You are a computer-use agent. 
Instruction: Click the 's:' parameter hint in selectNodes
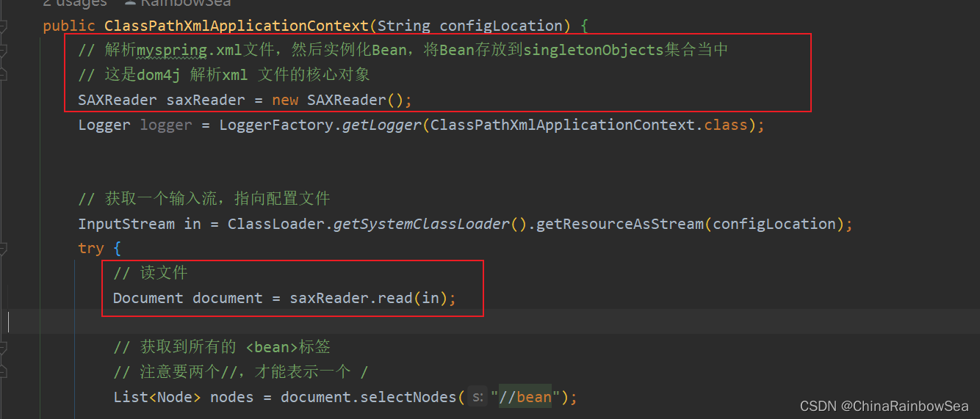click(x=478, y=397)
